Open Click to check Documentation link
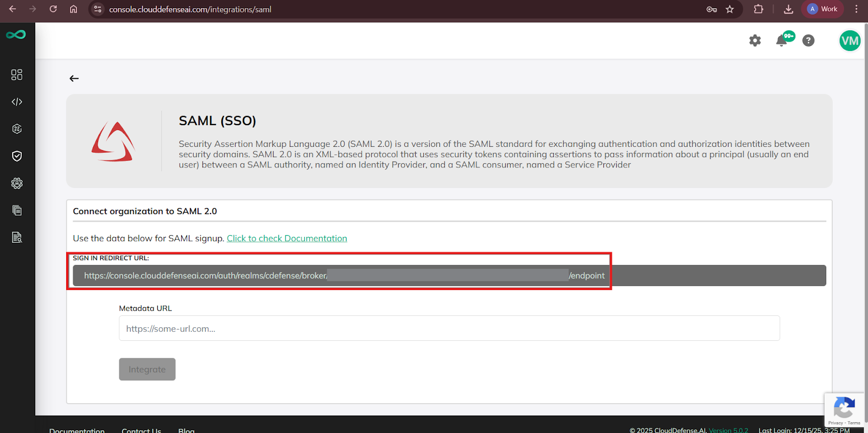 pos(287,238)
